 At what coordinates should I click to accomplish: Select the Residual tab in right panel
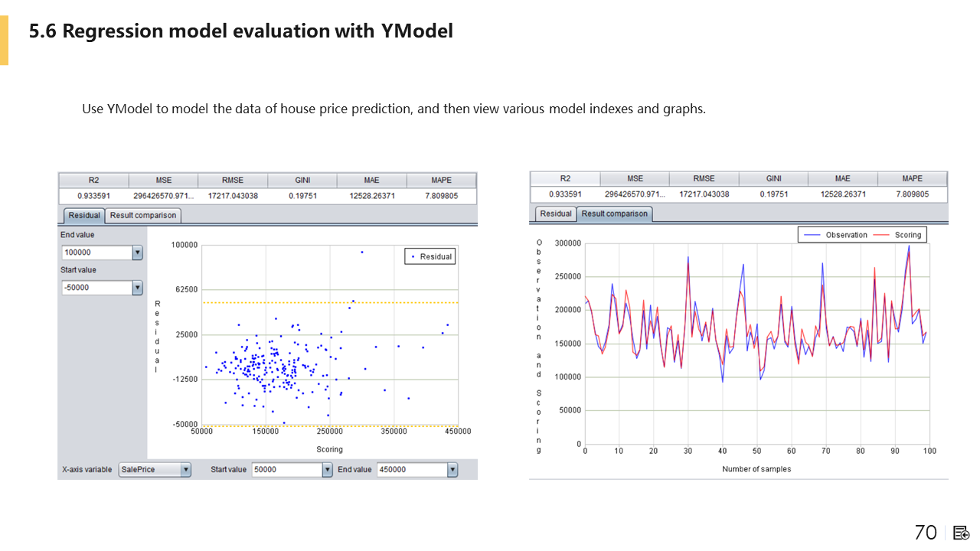click(x=556, y=214)
